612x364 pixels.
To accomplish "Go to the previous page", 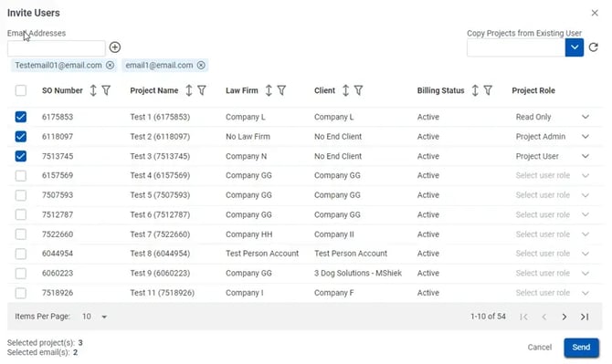I will pos(544,317).
